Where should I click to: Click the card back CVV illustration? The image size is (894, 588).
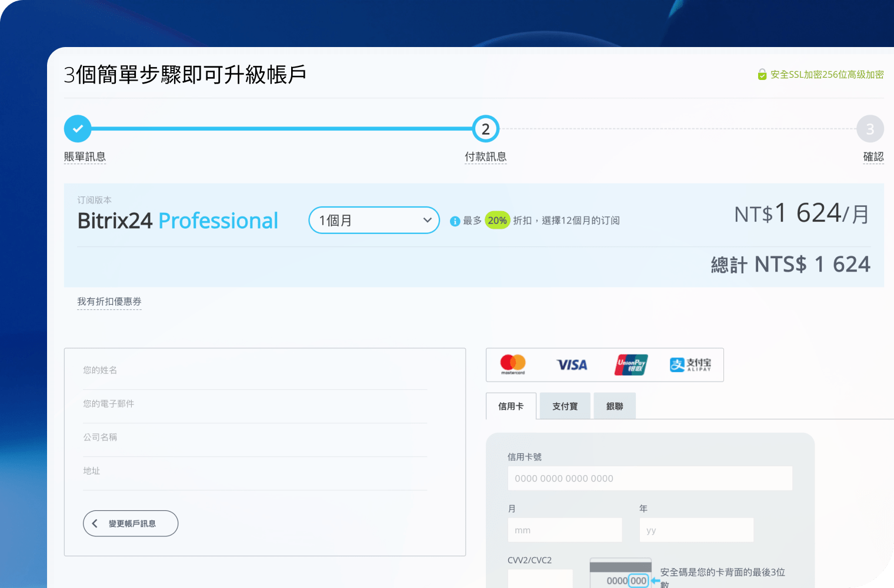pos(621,573)
